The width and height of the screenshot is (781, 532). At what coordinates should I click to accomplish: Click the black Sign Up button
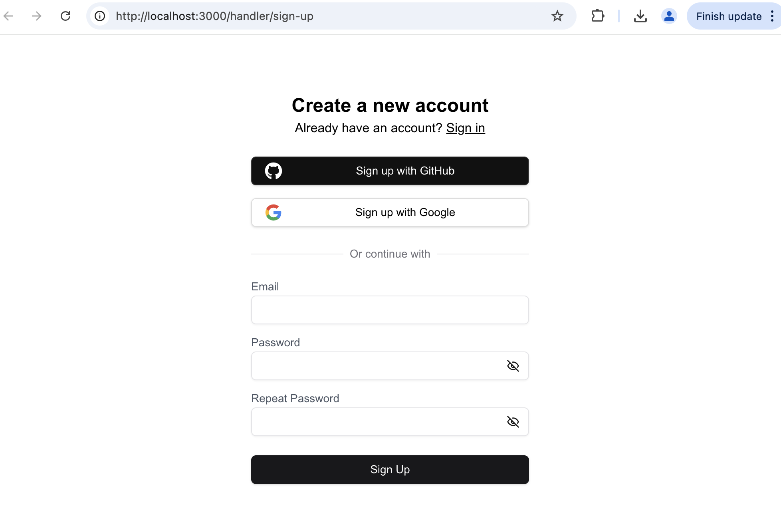pyautogui.click(x=390, y=470)
